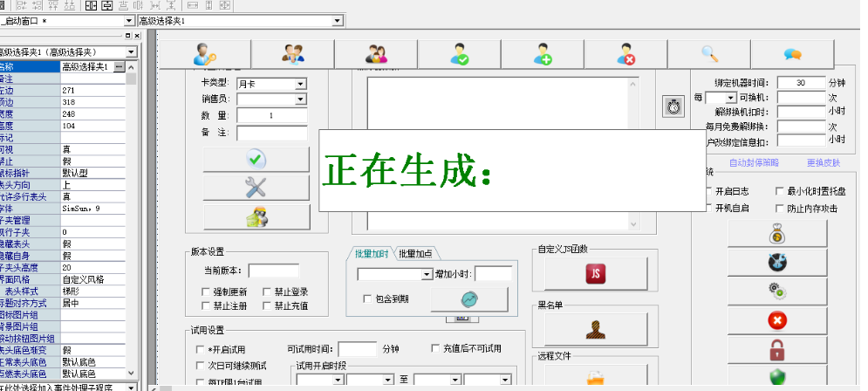Click the add user plus icon
868x391 pixels.
(x=543, y=54)
